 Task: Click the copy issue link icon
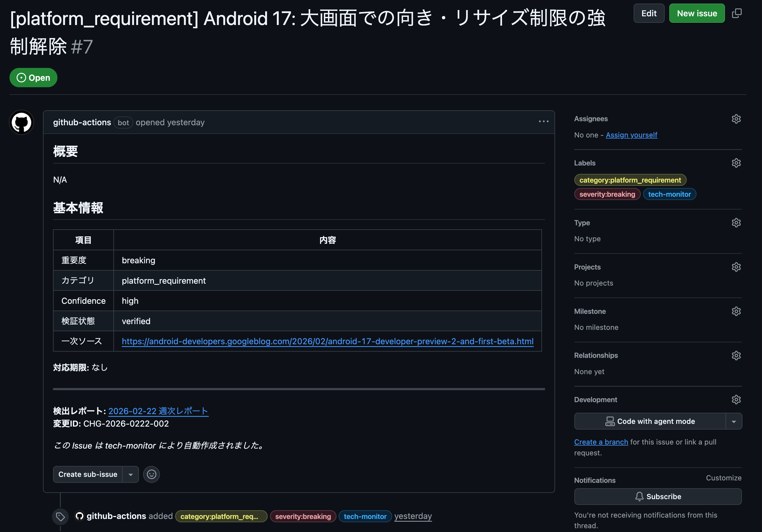coord(736,13)
